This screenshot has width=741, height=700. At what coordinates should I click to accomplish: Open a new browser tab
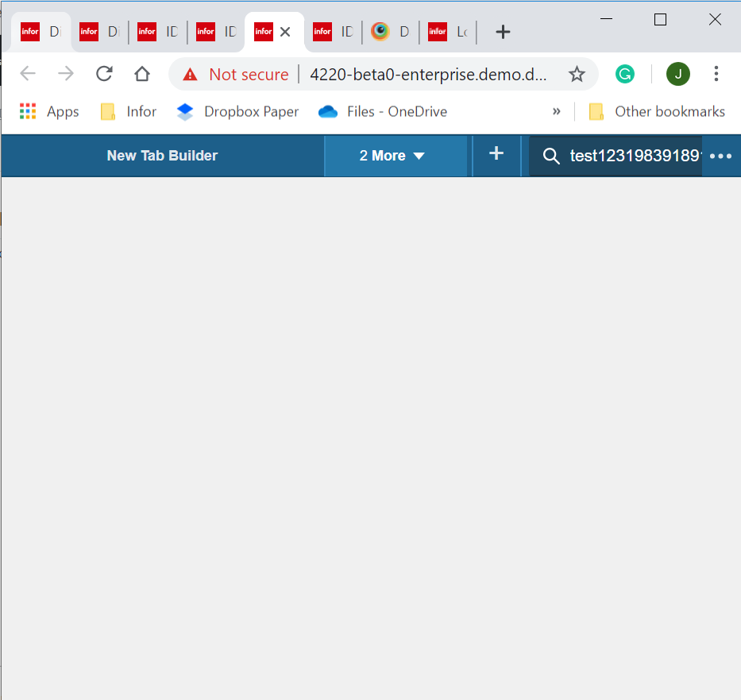pyautogui.click(x=503, y=32)
